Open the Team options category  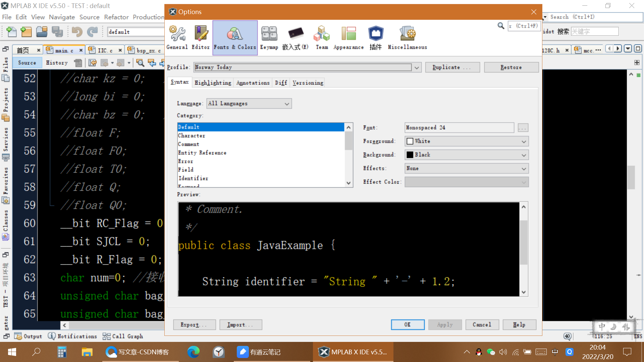[x=322, y=38]
